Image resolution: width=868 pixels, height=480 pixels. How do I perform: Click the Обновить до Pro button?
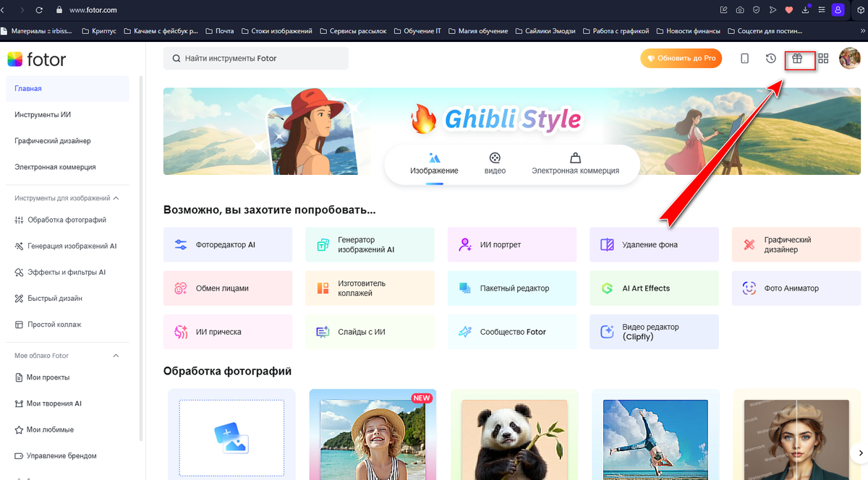click(681, 59)
